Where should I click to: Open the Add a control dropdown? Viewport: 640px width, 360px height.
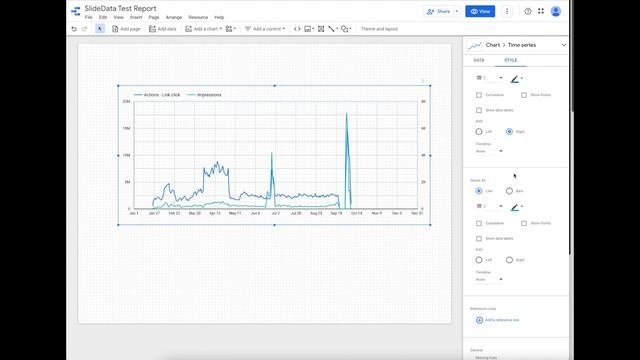coord(265,29)
